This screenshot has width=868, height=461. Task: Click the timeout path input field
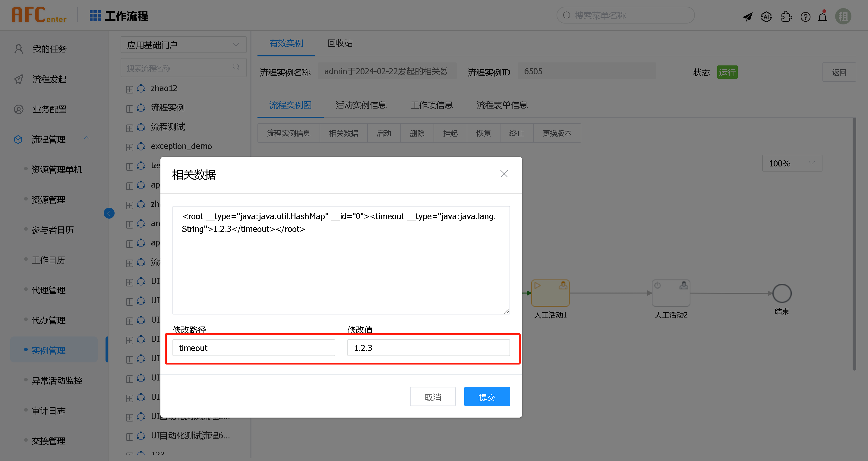(x=253, y=347)
